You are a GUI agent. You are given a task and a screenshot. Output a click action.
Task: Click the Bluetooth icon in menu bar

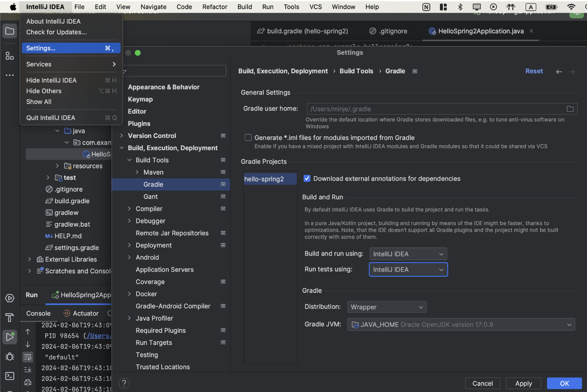click(460, 7)
